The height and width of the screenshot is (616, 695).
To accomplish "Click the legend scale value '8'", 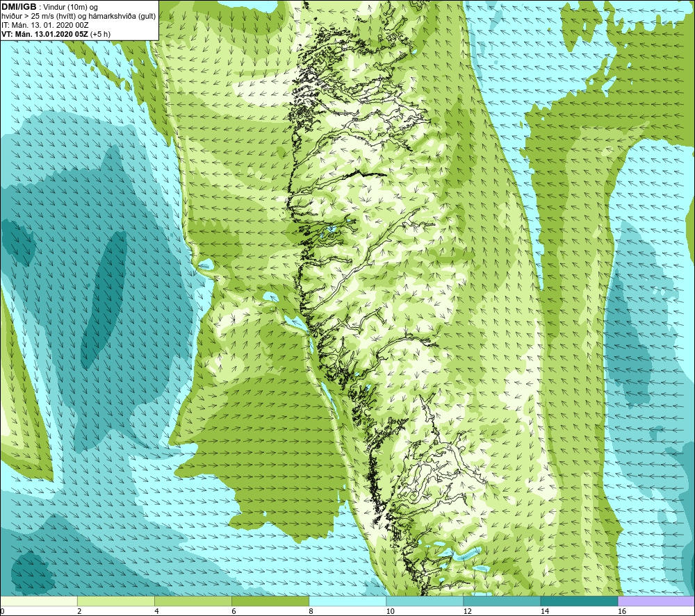I will (311, 611).
